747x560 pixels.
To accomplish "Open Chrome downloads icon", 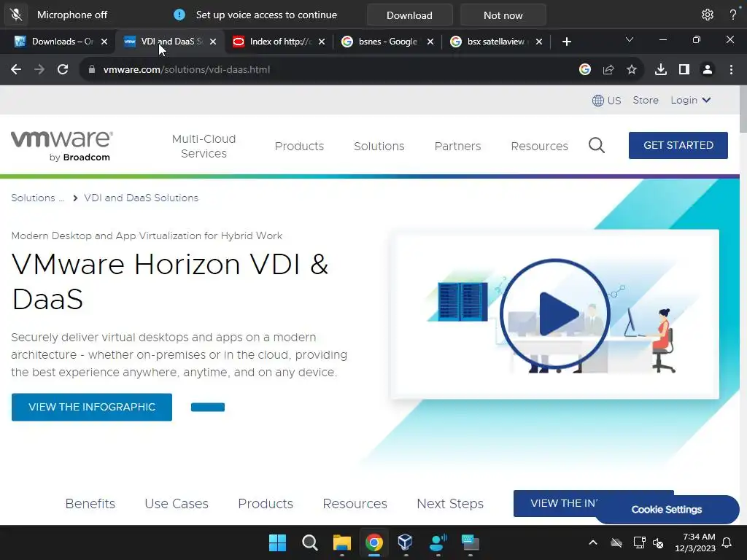I will [x=661, y=69].
